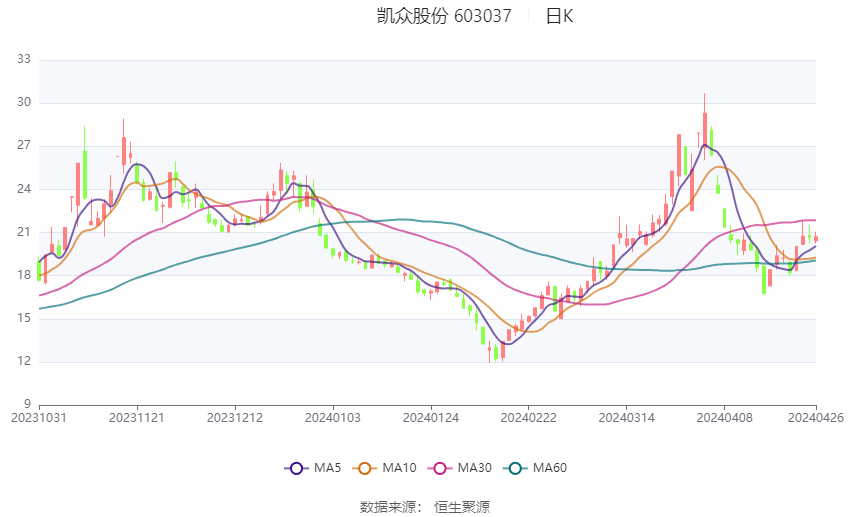Toggle the MA30 legend marker
Screen dimensions: 850x517
[x=440, y=468]
